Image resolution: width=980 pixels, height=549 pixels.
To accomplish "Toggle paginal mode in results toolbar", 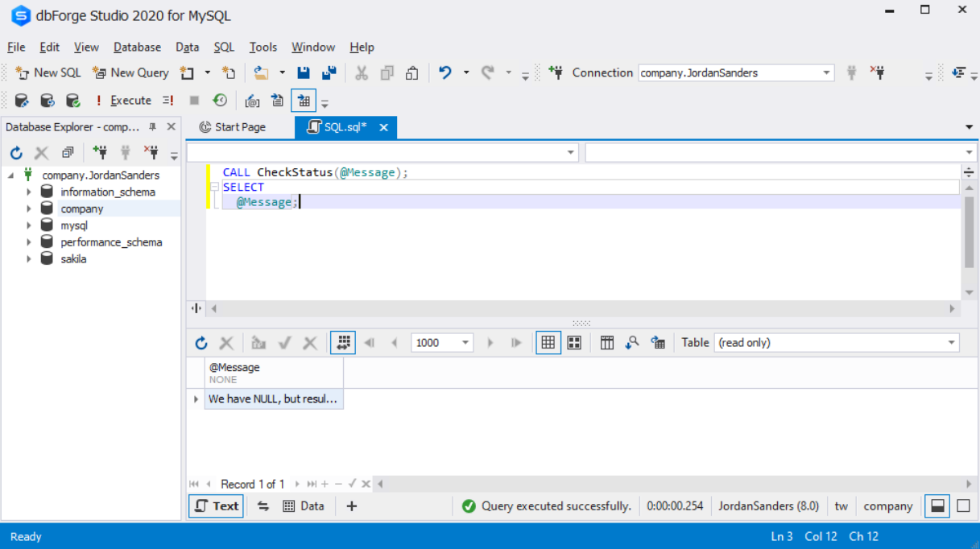I will 343,343.
